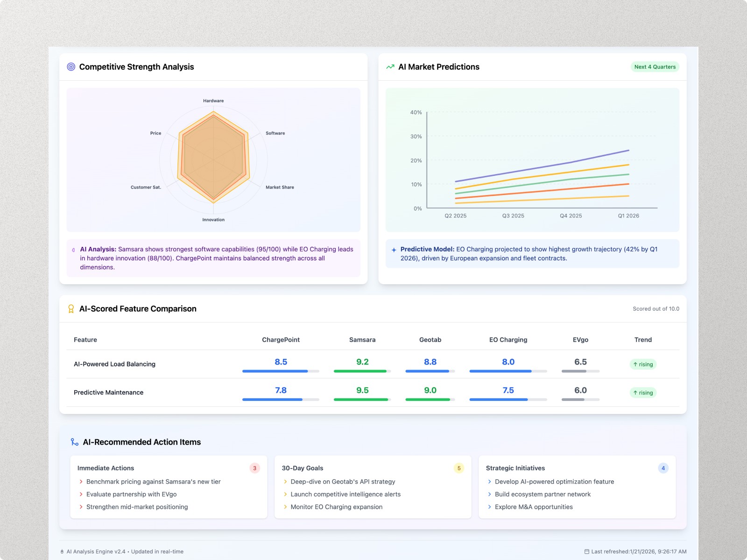
Task: Click the Last refreshed timestamp
Action: point(639,552)
